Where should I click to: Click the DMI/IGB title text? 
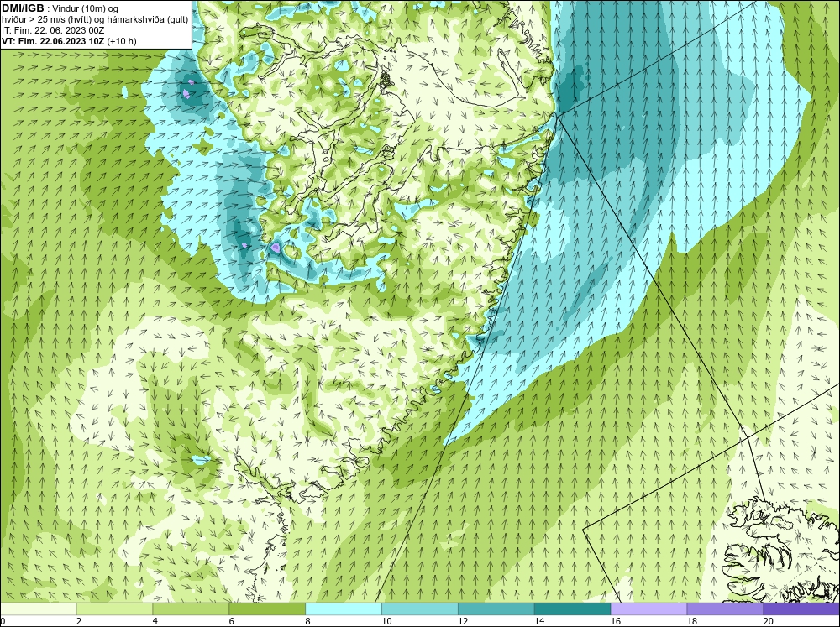pos(23,8)
